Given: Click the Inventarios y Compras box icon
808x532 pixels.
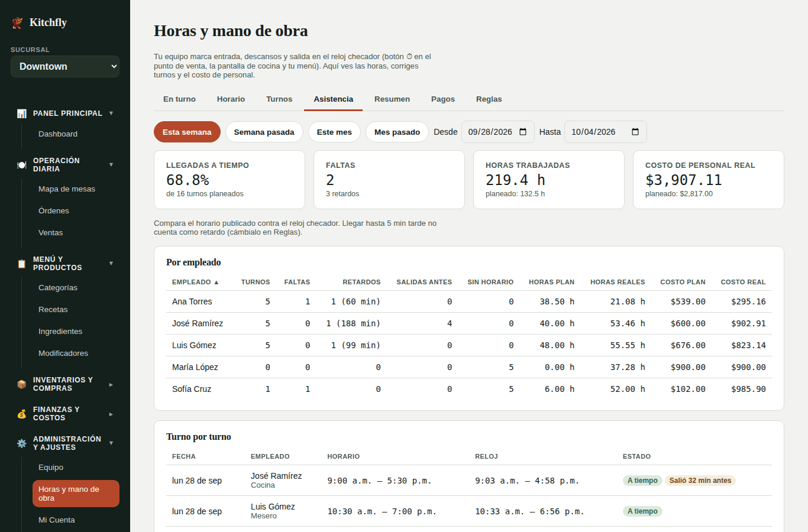Looking at the screenshot, I should pyautogui.click(x=22, y=384).
